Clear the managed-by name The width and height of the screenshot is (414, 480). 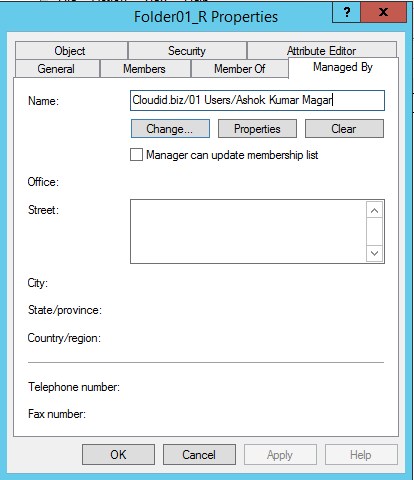point(344,129)
